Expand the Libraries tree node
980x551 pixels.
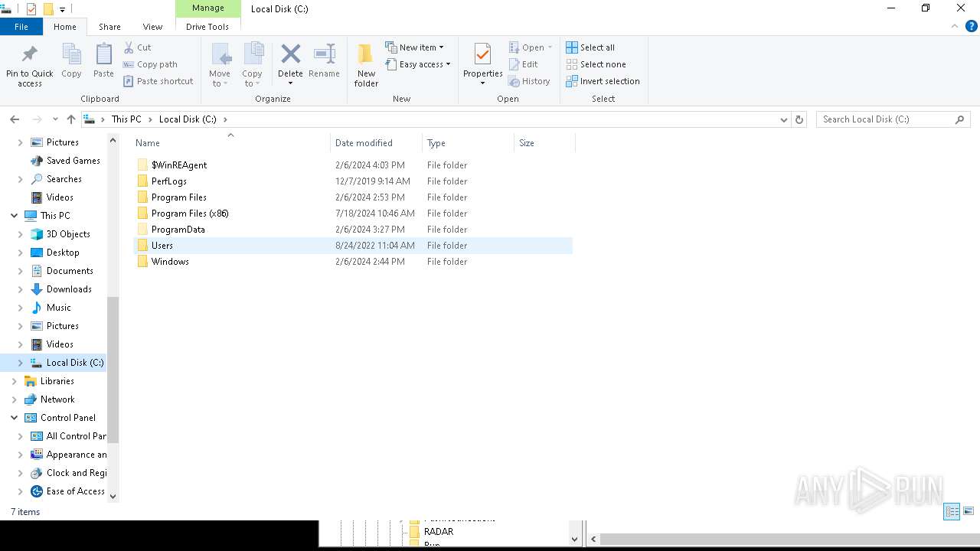pos(14,381)
